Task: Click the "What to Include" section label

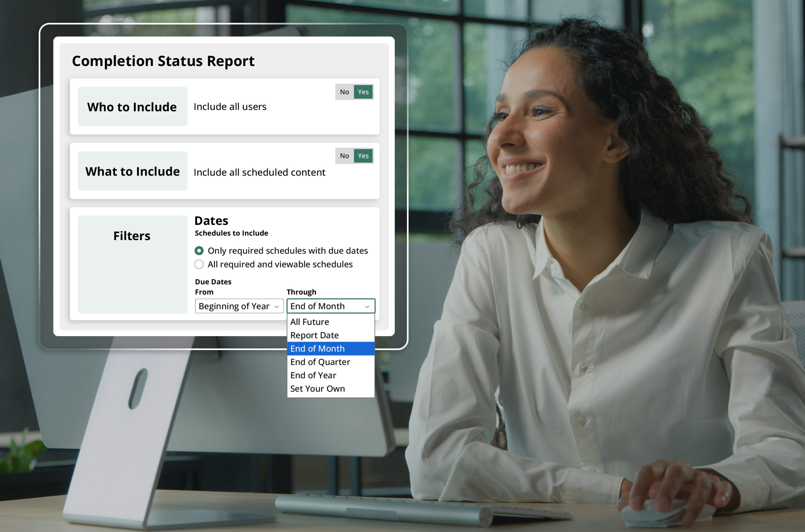Action: (132, 172)
